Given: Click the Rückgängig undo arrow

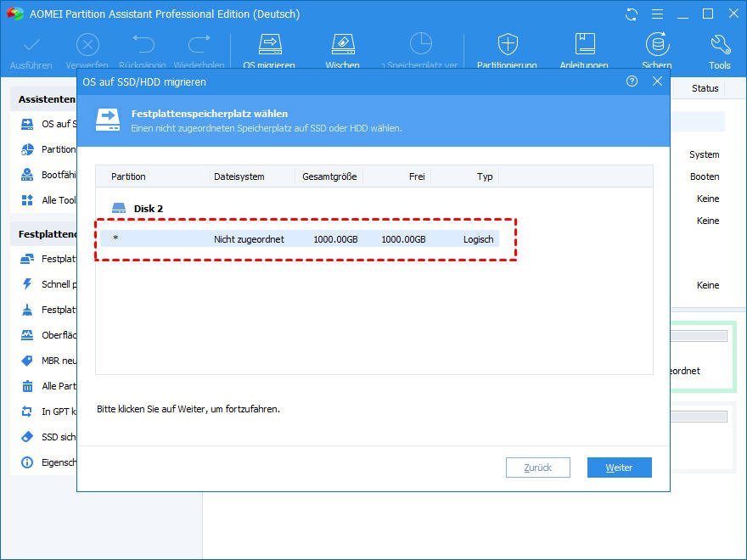Looking at the screenshot, I should click(143, 44).
